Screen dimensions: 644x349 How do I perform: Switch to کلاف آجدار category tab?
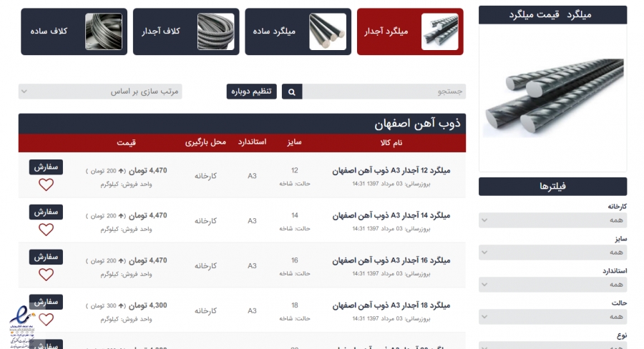pos(186,31)
